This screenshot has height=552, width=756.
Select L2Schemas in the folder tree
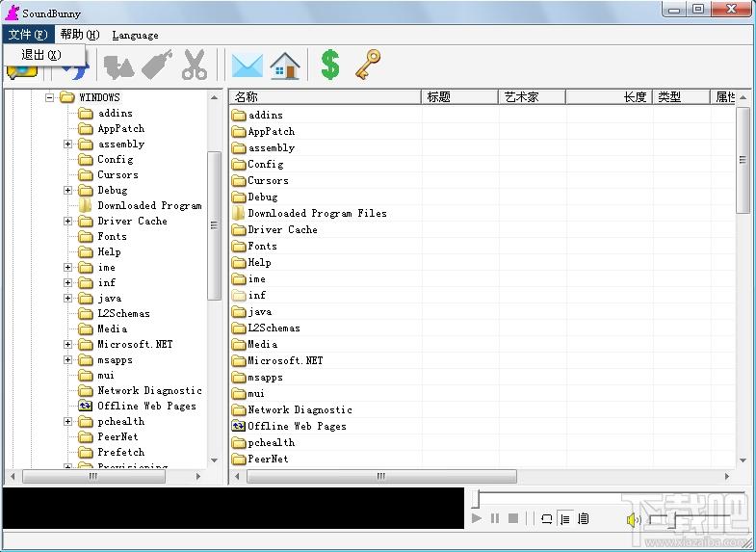123,314
